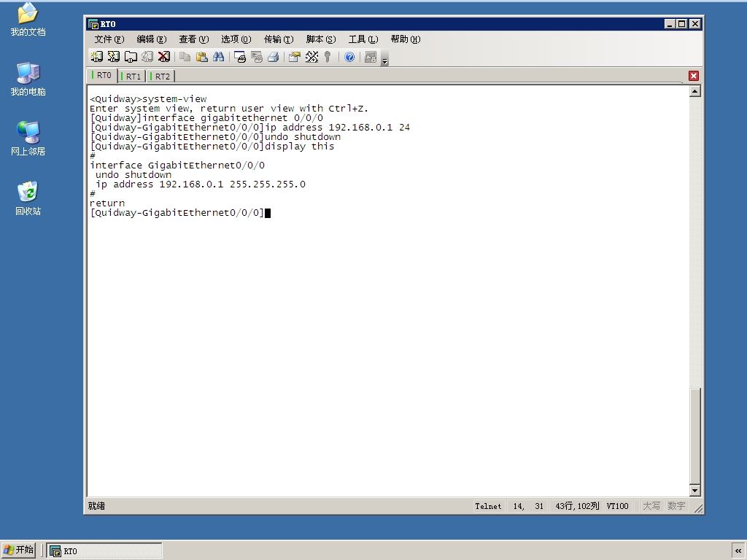Minimize the RT0 window
Image resolution: width=747 pixels, height=560 pixels.
click(x=670, y=24)
